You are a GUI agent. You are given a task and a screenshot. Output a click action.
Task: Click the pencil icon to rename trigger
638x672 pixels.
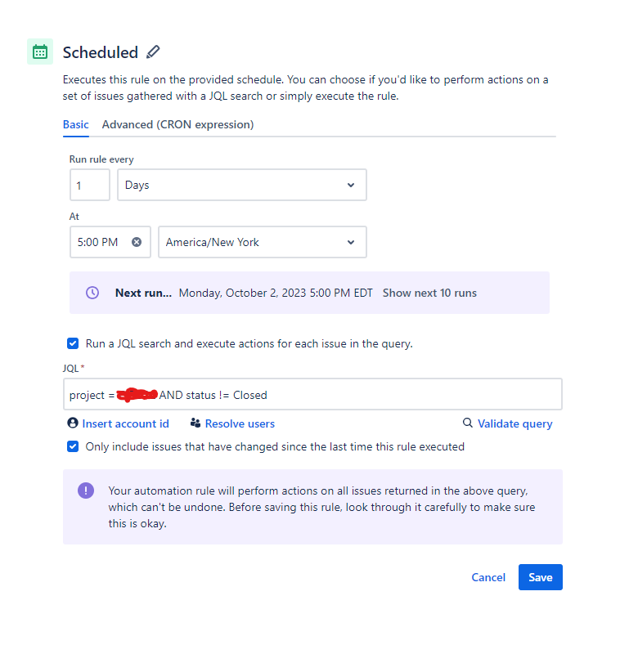(x=153, y=52)
